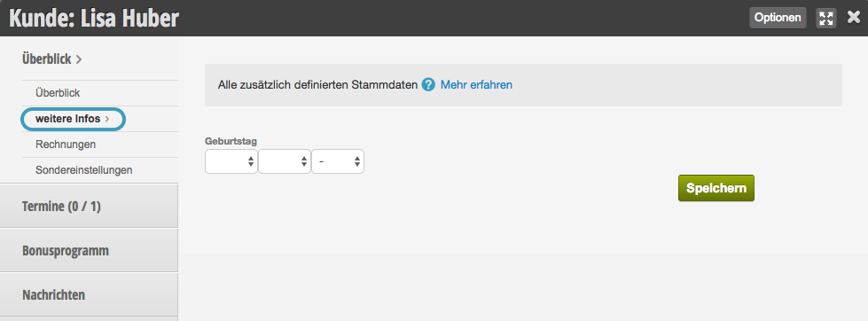Open the Geburtstag year dropdown showing a dash
This screenshot has height=321, width=868.
pyautogui.click(x=338, y=161)
